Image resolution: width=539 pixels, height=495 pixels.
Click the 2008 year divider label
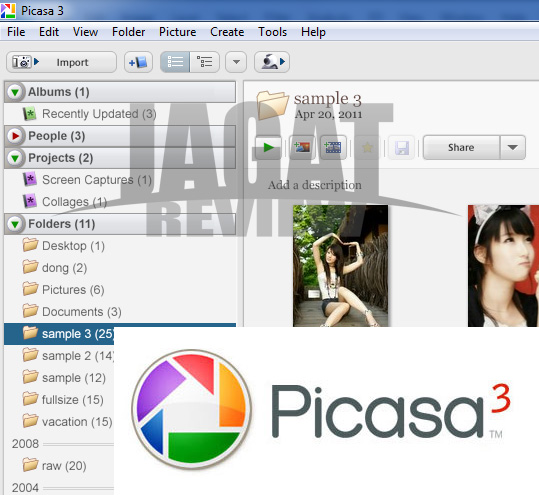tap(25, 444)
